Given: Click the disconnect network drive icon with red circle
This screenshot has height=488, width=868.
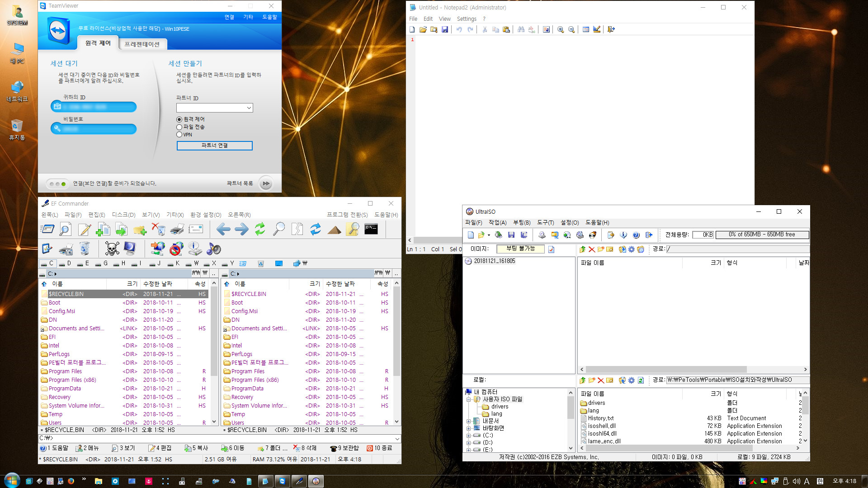Looking at the screenshot, I should coord(176,249).
